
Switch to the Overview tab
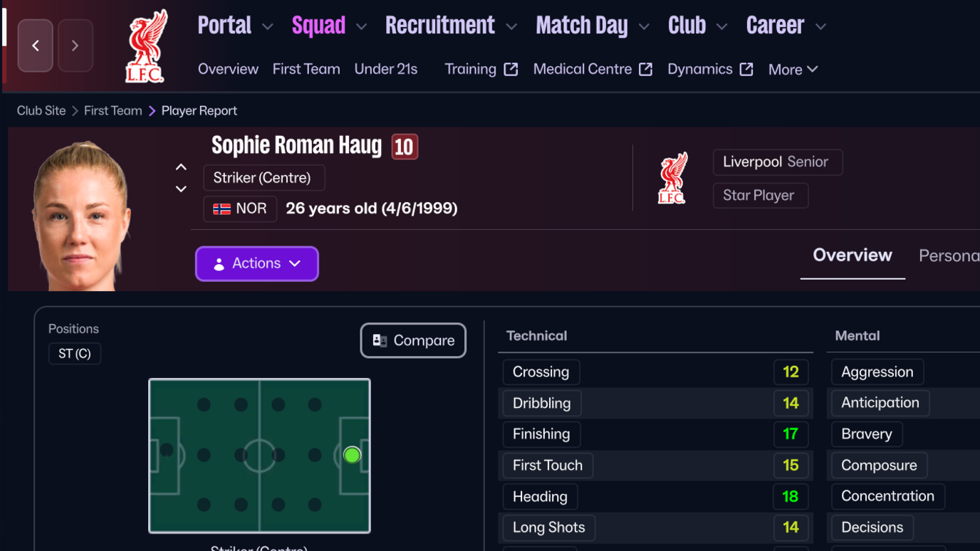pos(852,255)
